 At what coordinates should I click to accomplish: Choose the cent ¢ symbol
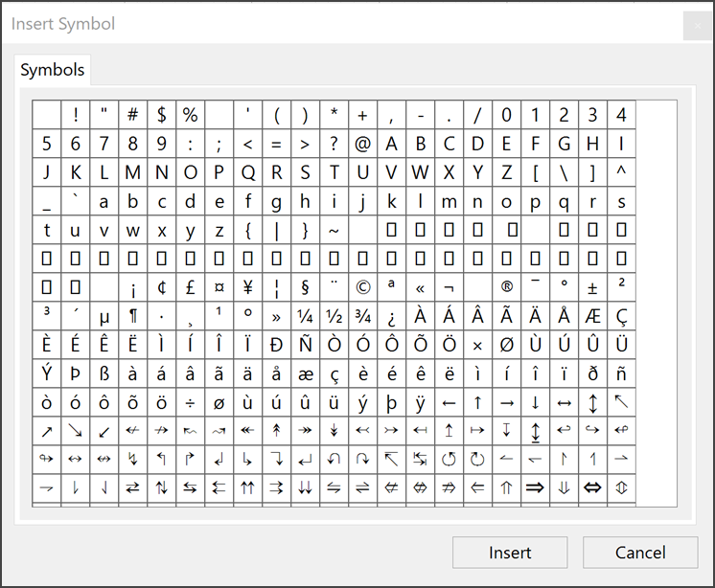point(161,287)
